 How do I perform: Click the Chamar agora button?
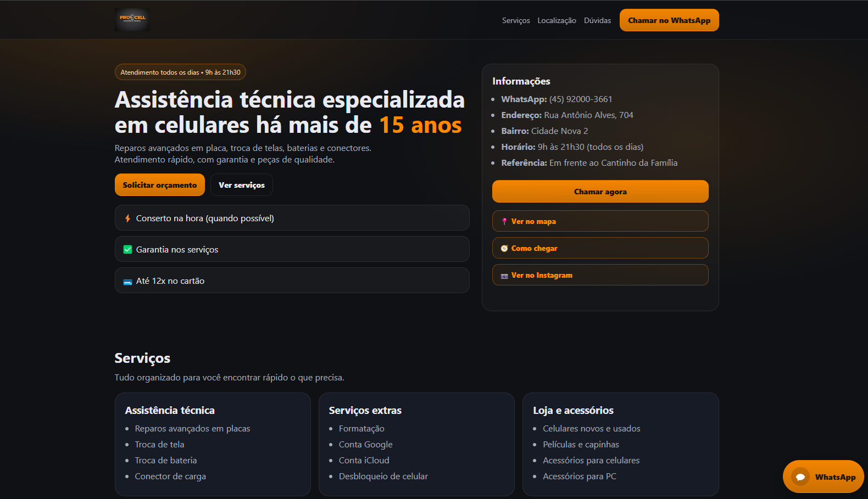click(600, 192)
